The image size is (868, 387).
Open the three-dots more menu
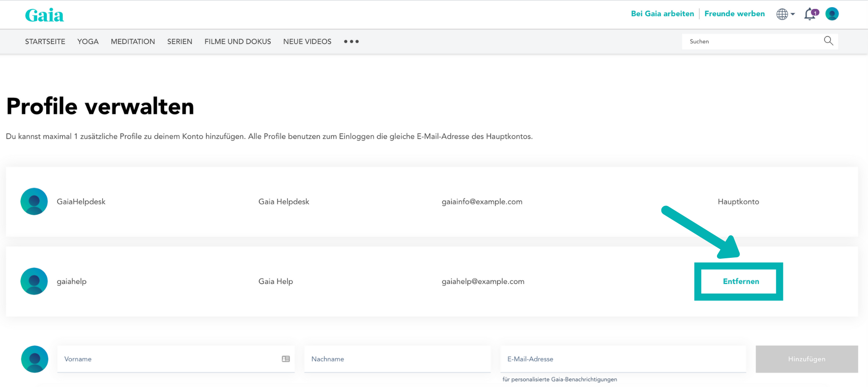(x=351, y=42)
